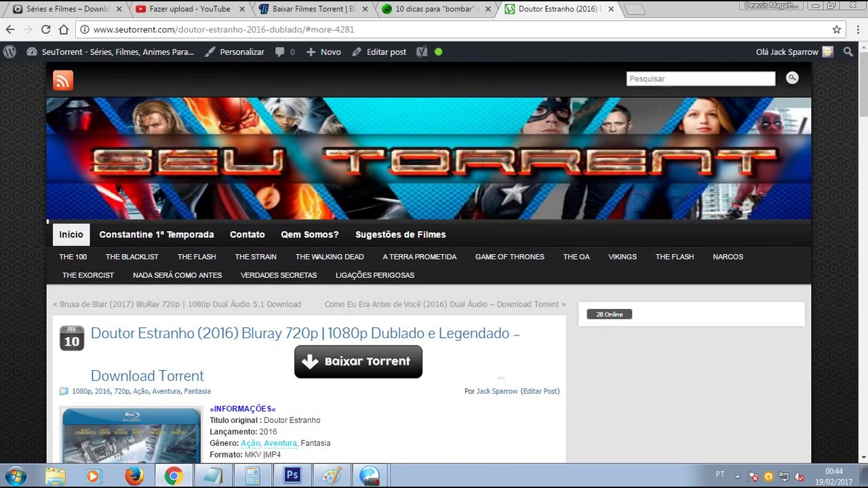The height and width of the screenshot is (488, 868).
Task: Open GAME OF THRONES link
Action: point(510,257)
